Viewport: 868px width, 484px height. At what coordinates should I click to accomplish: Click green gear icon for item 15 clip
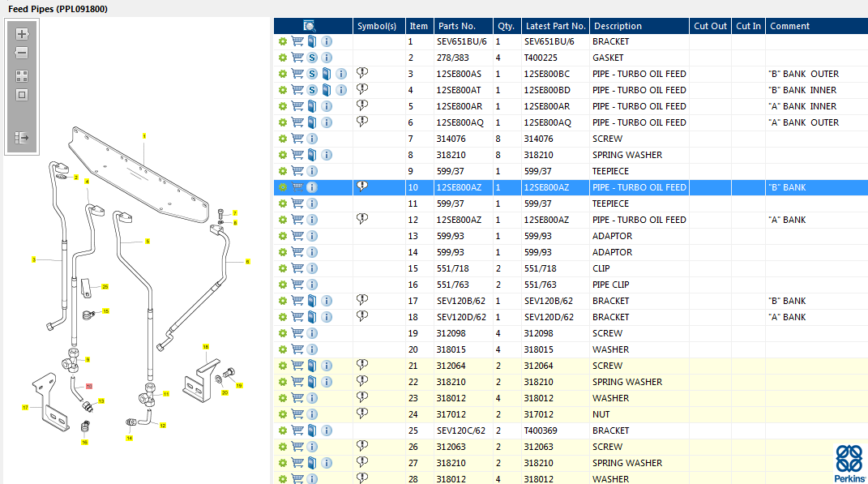[283, 268]
